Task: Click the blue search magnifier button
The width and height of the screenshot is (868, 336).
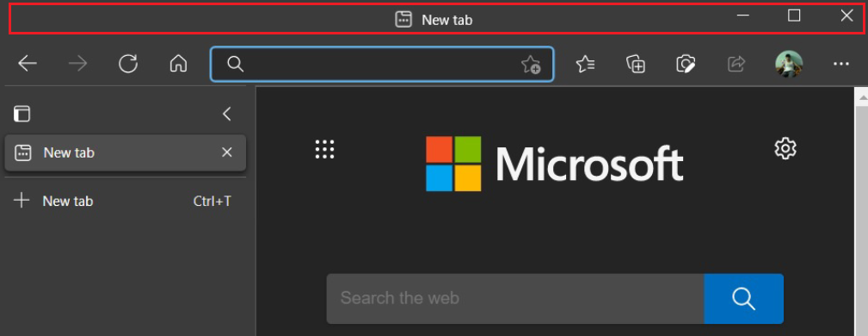Action: point(743,298)
